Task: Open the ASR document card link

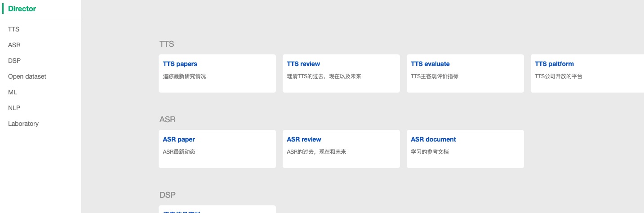Action: [434, 139]
